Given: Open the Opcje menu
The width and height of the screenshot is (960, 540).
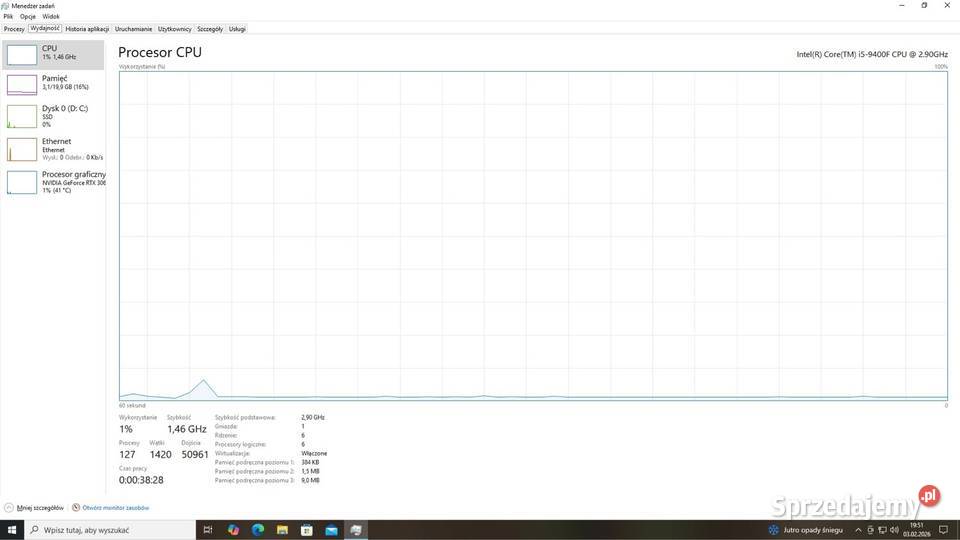Looking at the screenshot, I should [x=28, y=17].
